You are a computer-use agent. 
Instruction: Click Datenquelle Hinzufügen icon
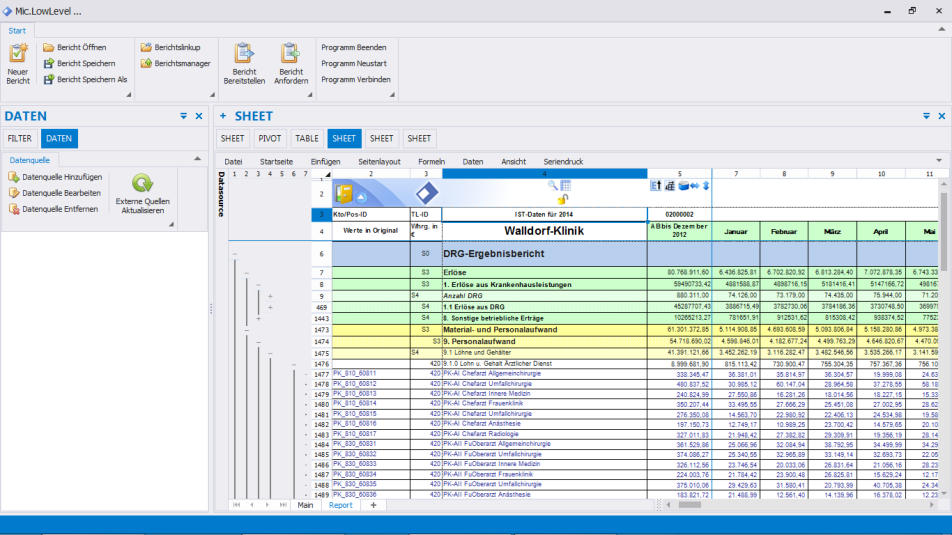click(13, 177)
